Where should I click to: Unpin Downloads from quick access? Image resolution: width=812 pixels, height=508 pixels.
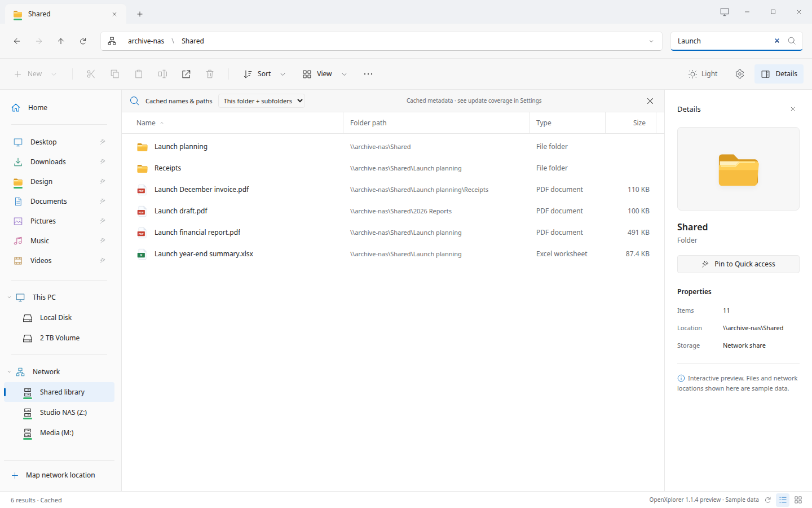(x=103, y=161)
